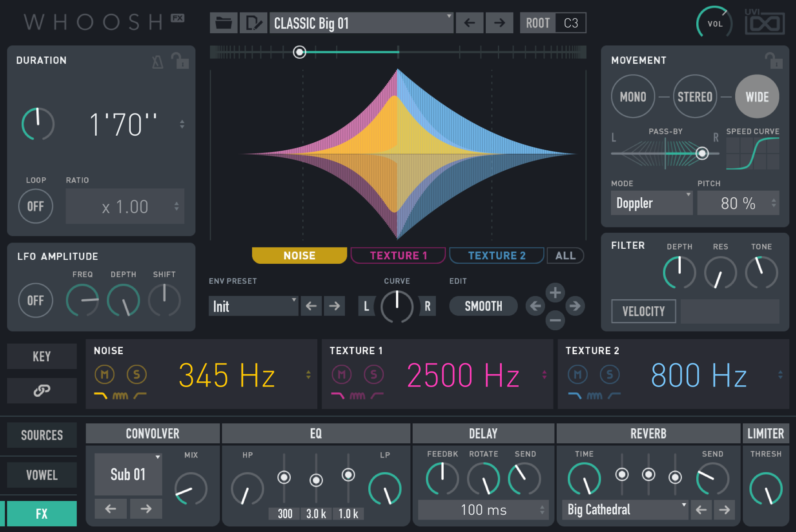Click the link icon below the KEY button

[42, 391]
